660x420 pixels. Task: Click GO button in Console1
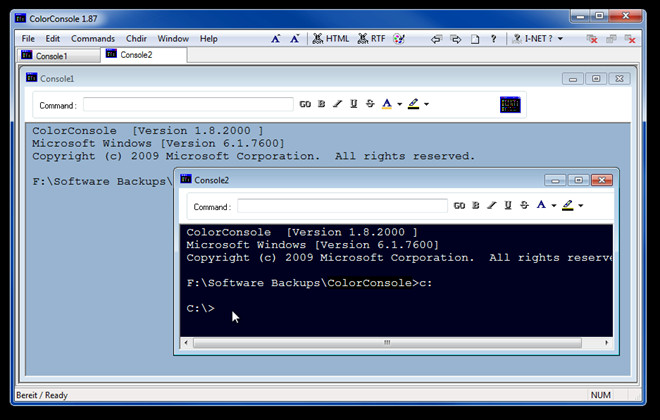305,104
